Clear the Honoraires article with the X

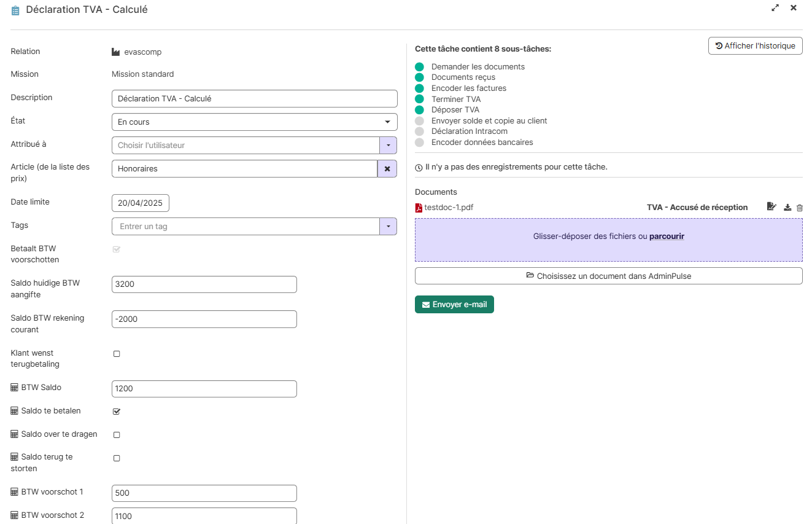[x=387, y=169]
